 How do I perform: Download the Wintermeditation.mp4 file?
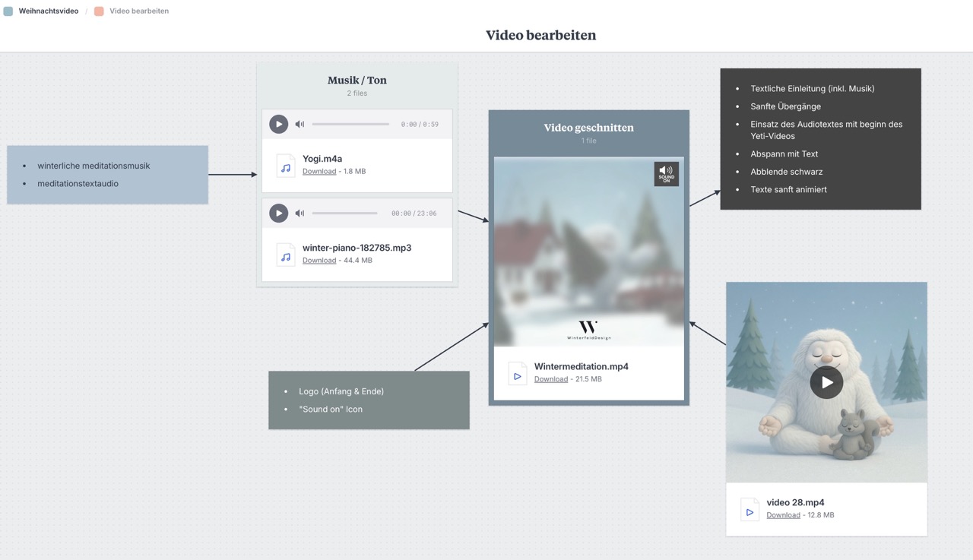550,379
